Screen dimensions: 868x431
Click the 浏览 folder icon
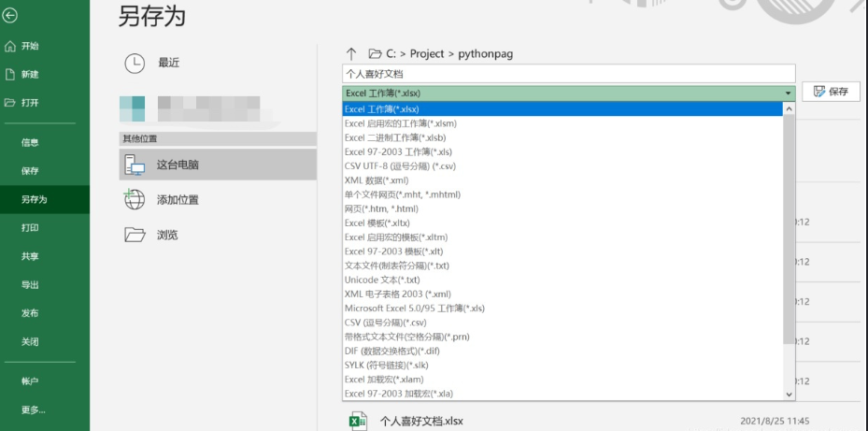tap(135, 235)
